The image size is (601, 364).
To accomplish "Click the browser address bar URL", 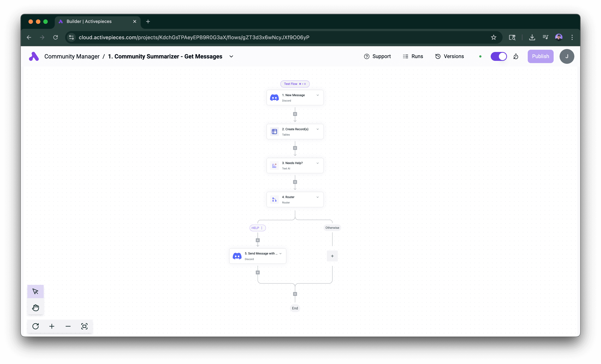I will point(194,37).
